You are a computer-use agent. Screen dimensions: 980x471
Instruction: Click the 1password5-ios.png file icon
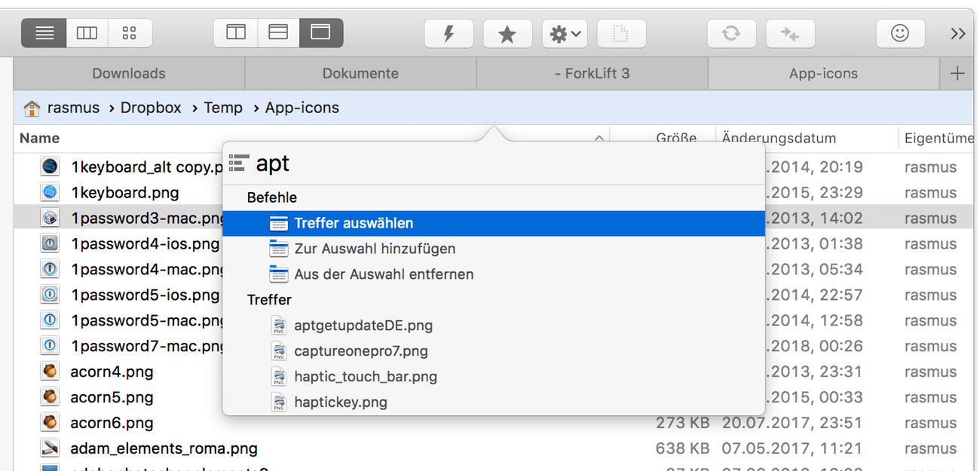pos(50,295)
